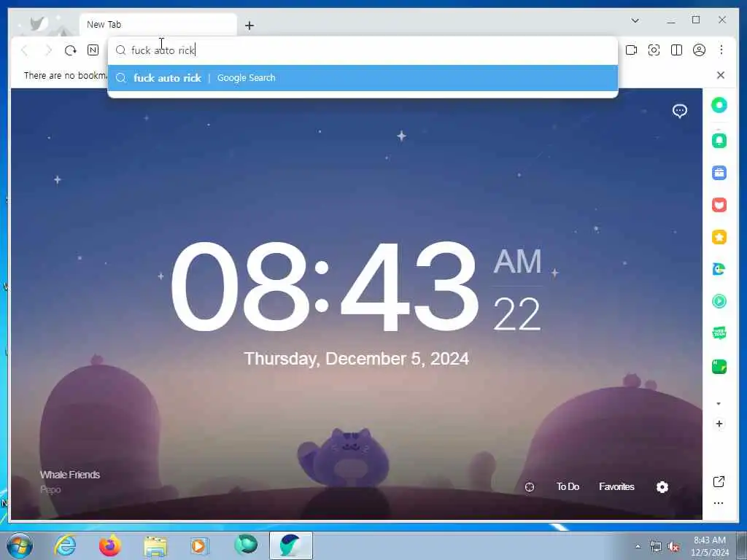The width and height of the screenshot is (747, 560).
Task: Open File Explorer from the taskbar
Action: click(x=156, y=545)
